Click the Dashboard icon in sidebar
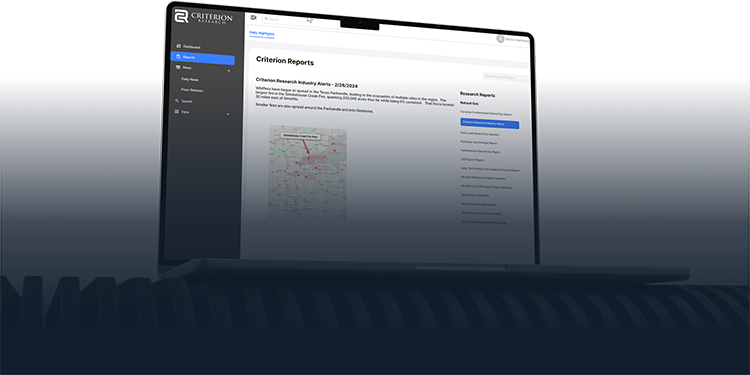Image resolution: width=750 pixels, height=375 pixels. (x=178, y=46)
